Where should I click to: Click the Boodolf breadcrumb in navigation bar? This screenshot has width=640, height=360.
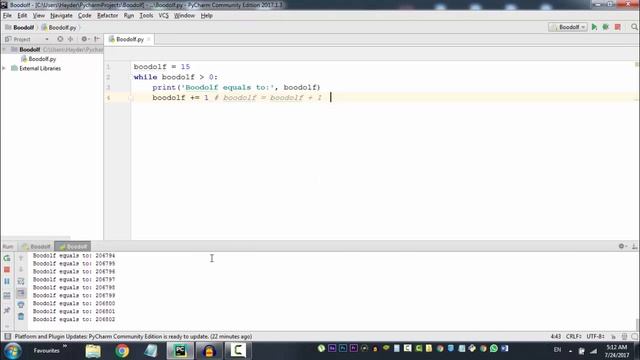20,27
